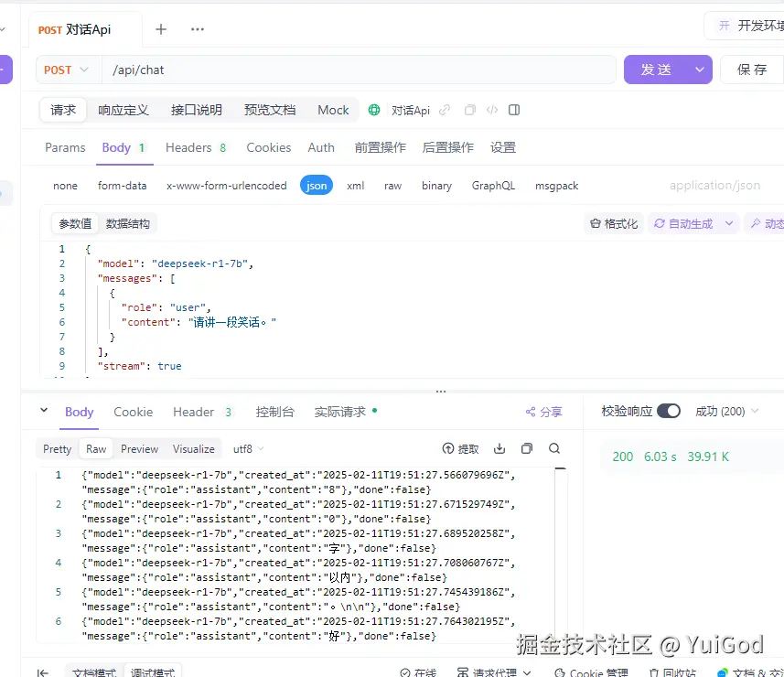
Task: Open the tab more options ellipsis
Action: (x=198, y=29)
